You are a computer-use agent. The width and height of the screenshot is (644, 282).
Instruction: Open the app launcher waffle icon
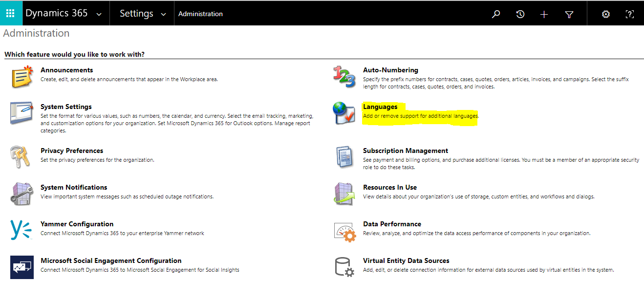coord(10,13)
